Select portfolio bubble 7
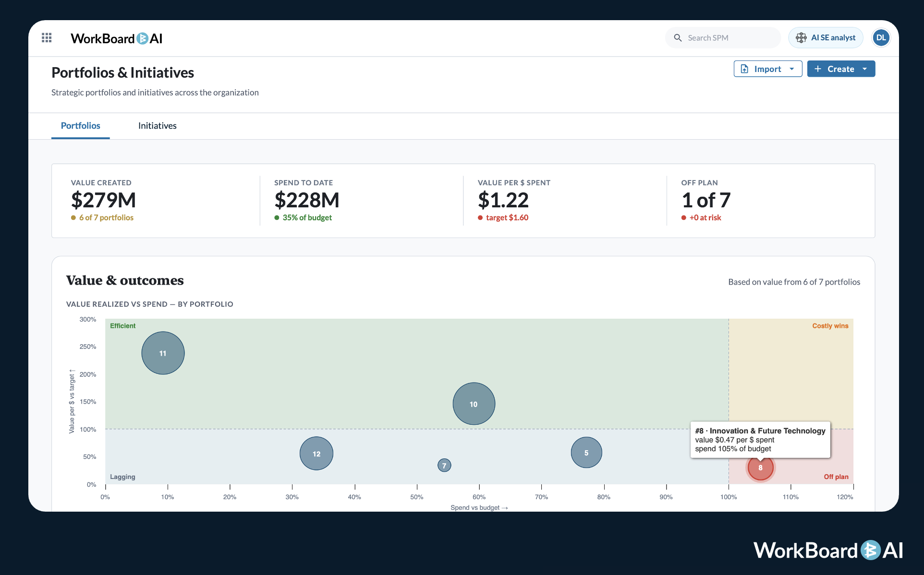 444,466
